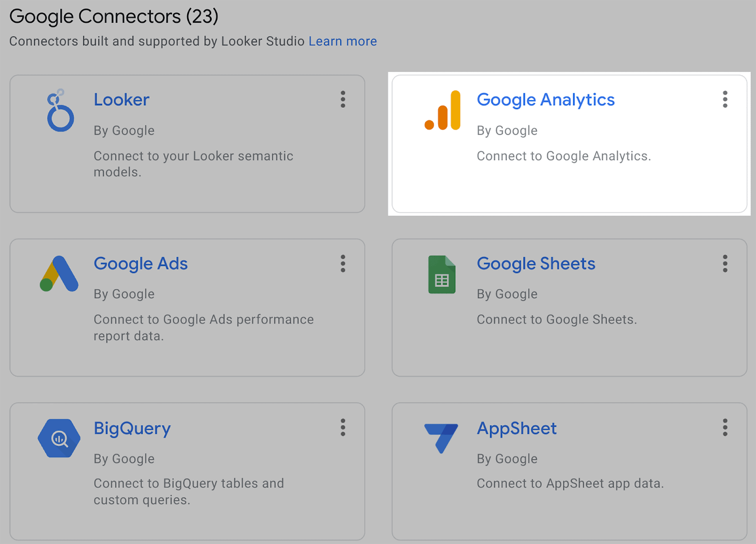Open the Google Ads connector link

141,264
